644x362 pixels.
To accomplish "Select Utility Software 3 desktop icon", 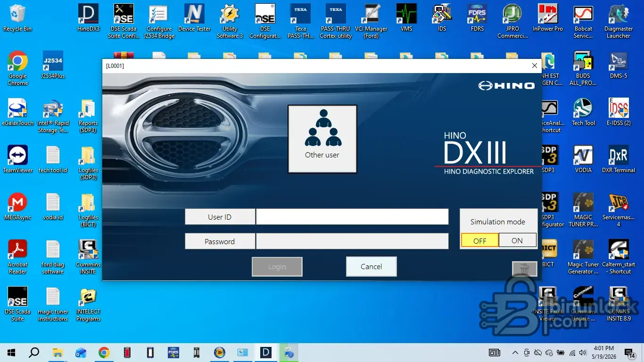I will [x=230, y=21].
